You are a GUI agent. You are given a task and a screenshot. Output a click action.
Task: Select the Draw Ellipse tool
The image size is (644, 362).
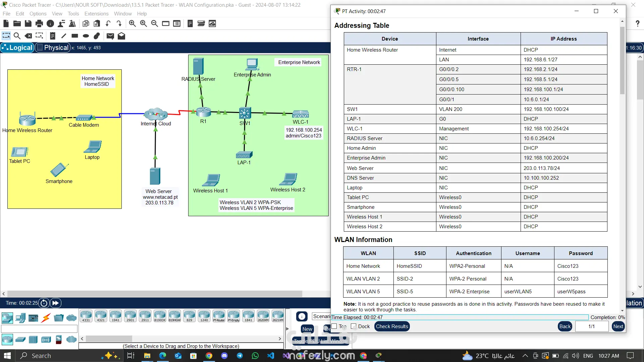point(86,36)
